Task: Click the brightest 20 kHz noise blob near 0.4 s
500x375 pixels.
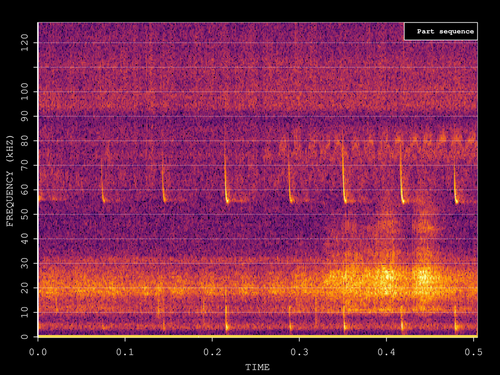Action: click(387, 278)
